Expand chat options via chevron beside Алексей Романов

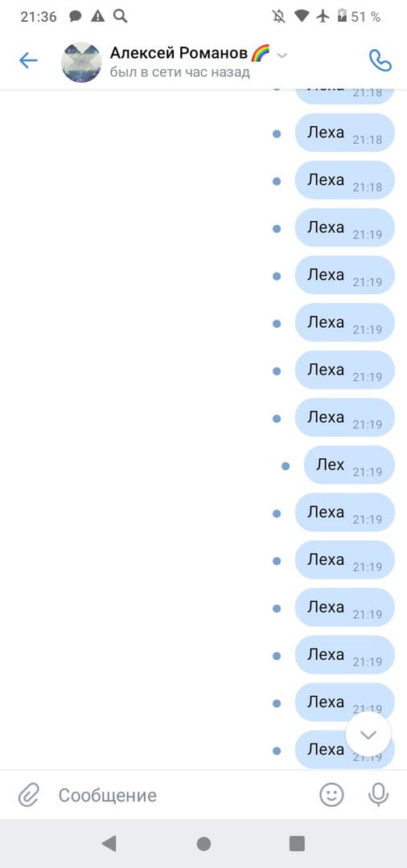pos(282,55)
